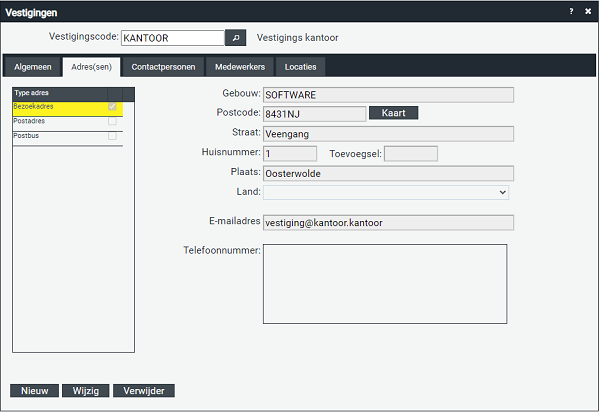The height and width of the screenshot is (412, 600).
Task: Click the Postcode field 8431NJ
Action: tap(315, 114)
